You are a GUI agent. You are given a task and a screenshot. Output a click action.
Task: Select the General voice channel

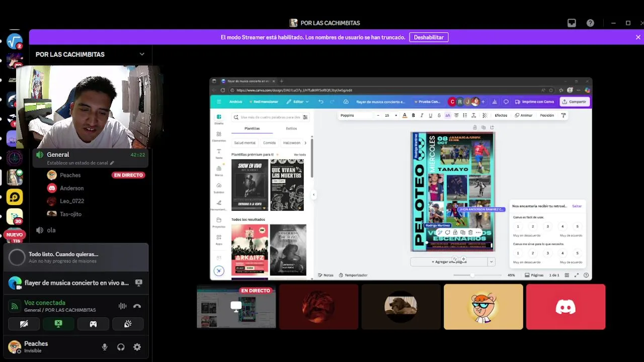pyautogui.click(x=91, y=158)
